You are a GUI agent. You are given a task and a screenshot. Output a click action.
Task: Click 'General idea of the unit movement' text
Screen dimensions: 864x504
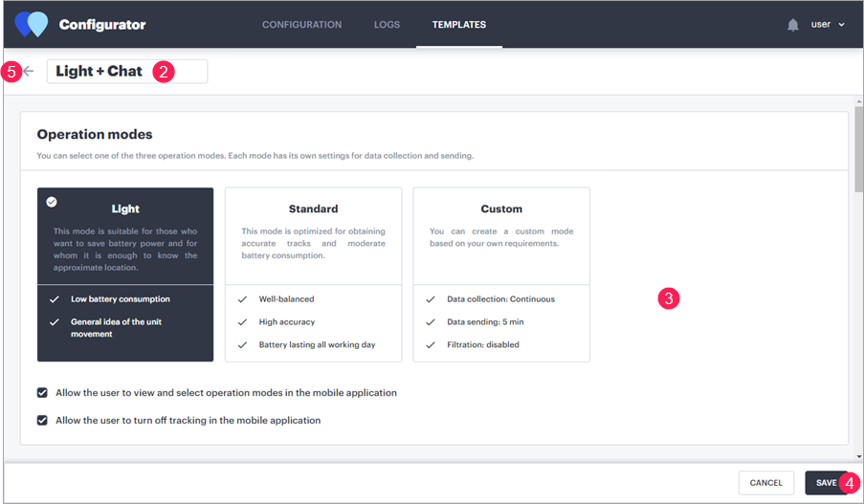(117, 328)
